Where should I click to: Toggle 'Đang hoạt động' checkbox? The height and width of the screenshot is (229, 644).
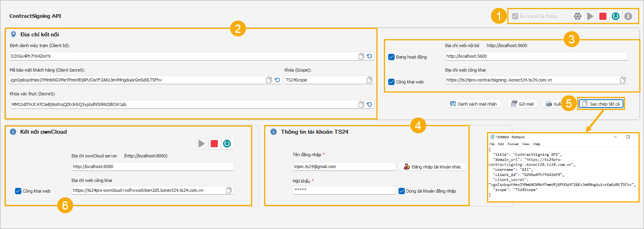point(391,57)
